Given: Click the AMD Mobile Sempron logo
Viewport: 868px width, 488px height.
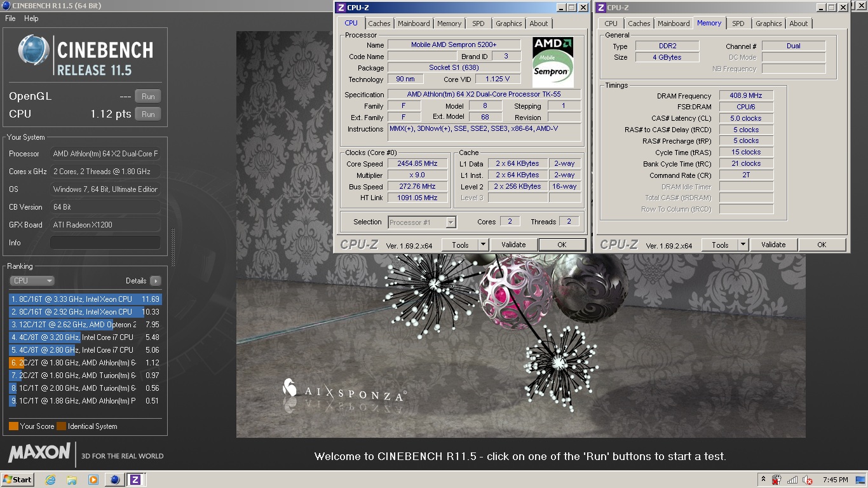Looking at the screenshot, I should 553,62.
